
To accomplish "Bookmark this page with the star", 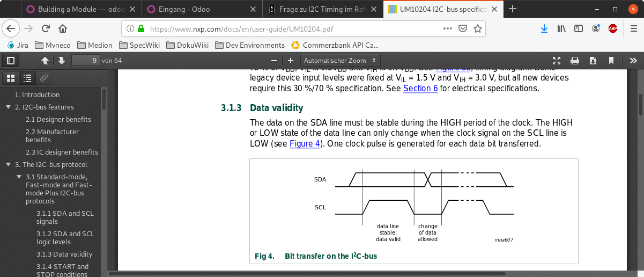I will tap(477, 28).
